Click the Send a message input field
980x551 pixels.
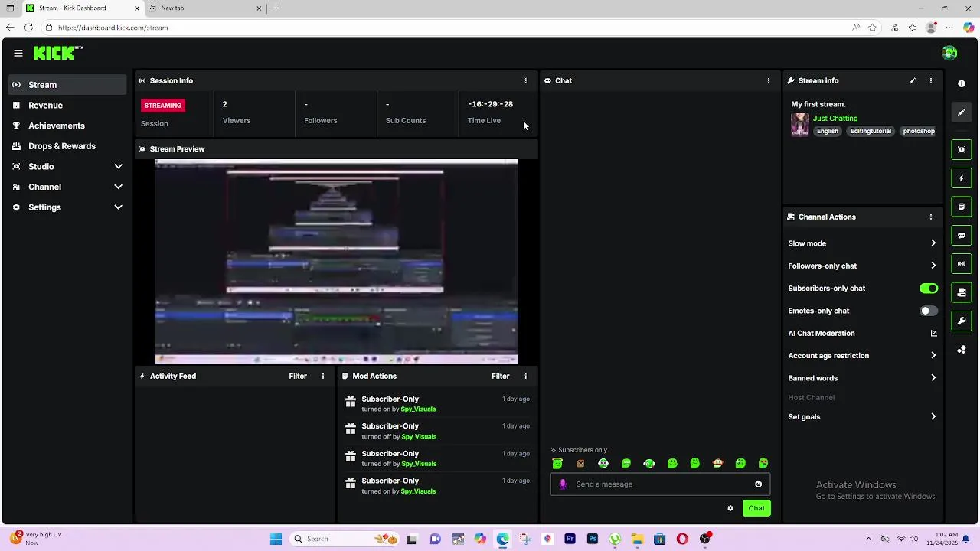tap(660, 484)
